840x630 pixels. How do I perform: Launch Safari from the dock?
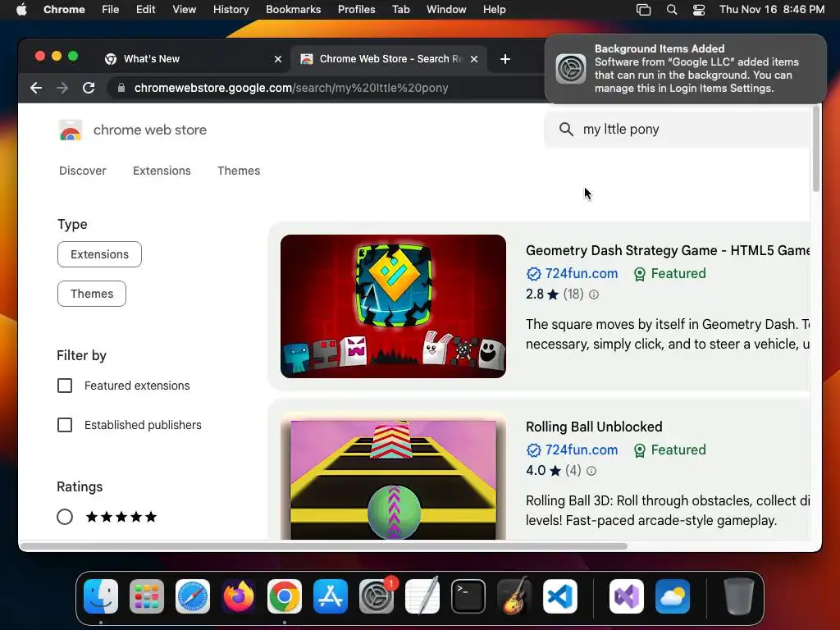pyautogui.click(x=193, y=596)
